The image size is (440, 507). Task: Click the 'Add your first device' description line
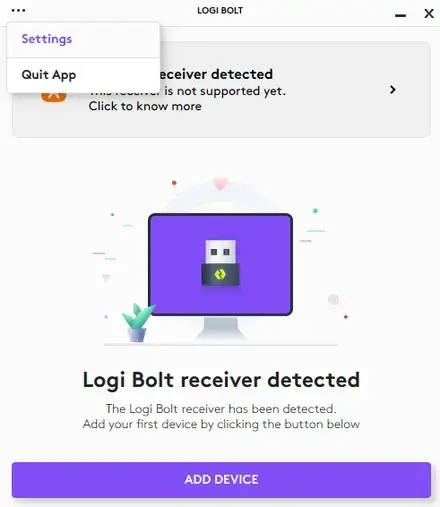pos(221,424)
